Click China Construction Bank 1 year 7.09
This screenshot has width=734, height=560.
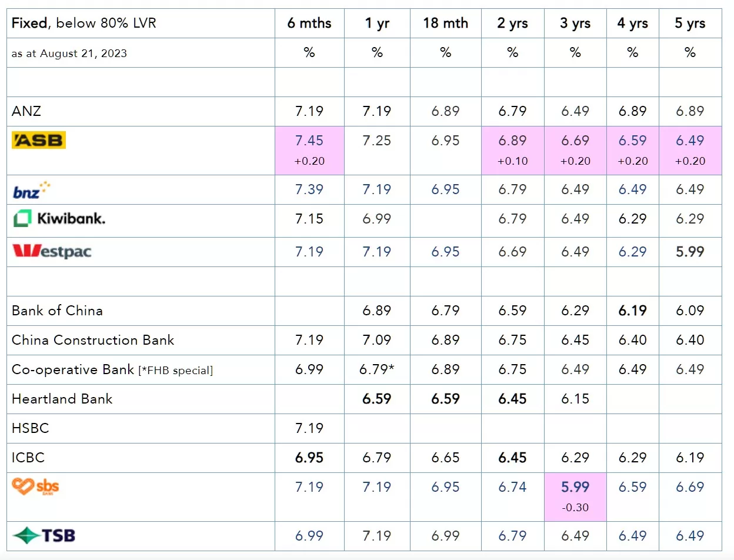pos(378,340)
